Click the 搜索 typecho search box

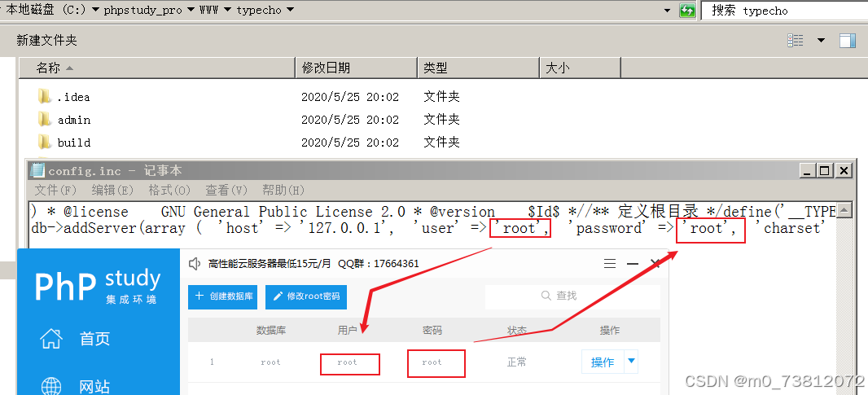(784, 11)
